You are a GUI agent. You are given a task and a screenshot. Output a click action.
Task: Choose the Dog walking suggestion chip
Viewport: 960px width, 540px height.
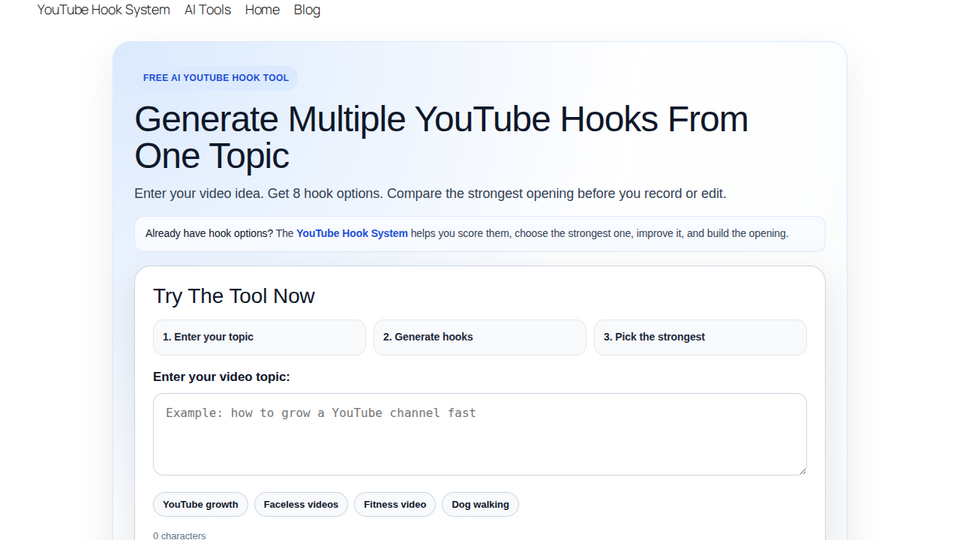coord(480,504)
